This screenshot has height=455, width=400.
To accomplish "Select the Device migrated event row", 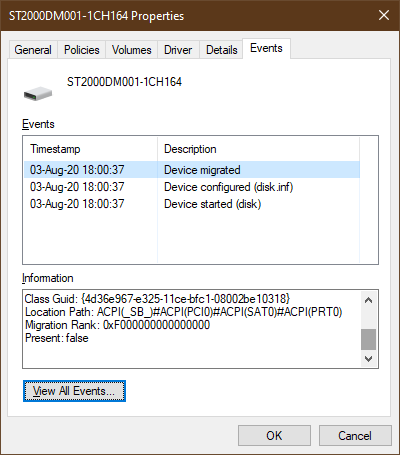I will (x=192, y=170).
